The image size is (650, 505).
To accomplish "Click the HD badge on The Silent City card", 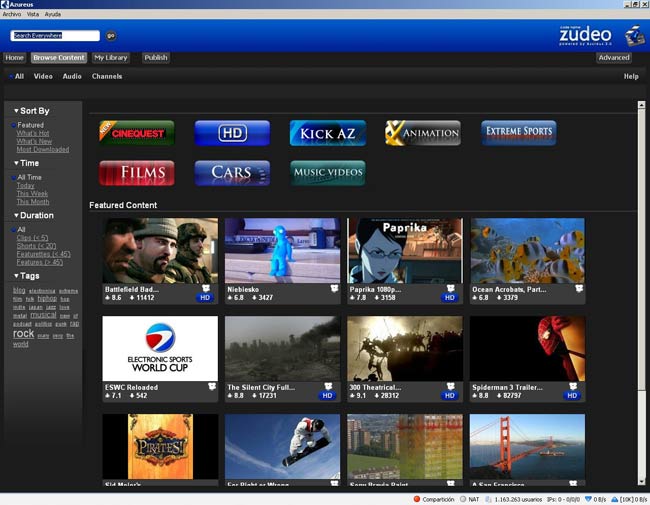I will 327,396.
